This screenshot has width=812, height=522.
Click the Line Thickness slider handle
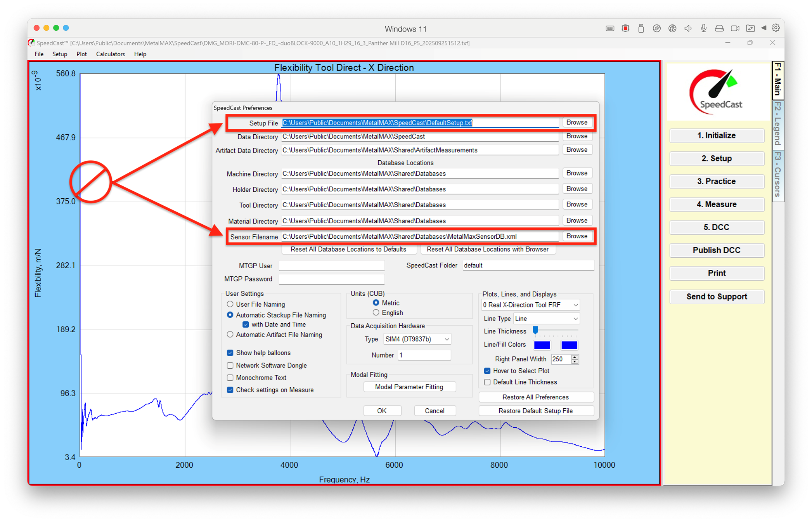pyautogui.click(x=535, y=330)
